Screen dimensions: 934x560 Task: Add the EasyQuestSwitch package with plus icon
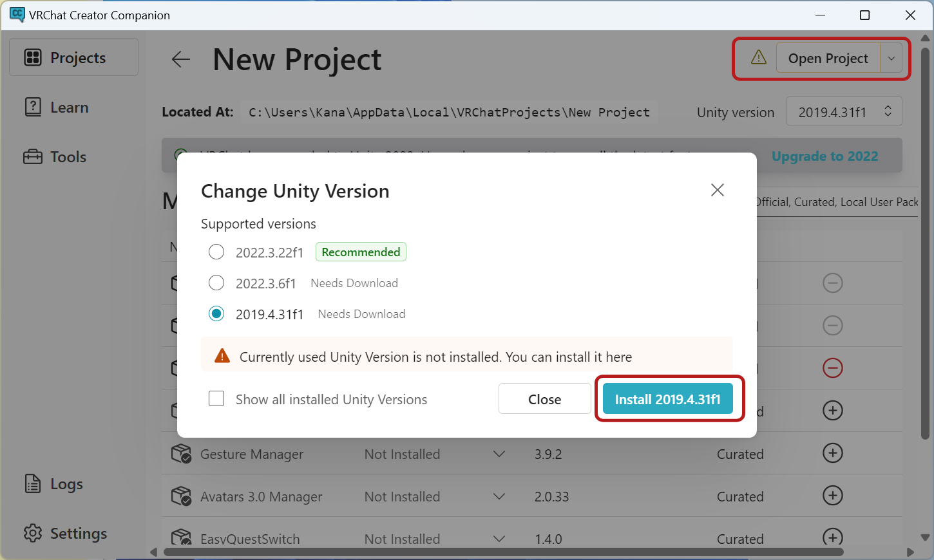click(833, 537)
